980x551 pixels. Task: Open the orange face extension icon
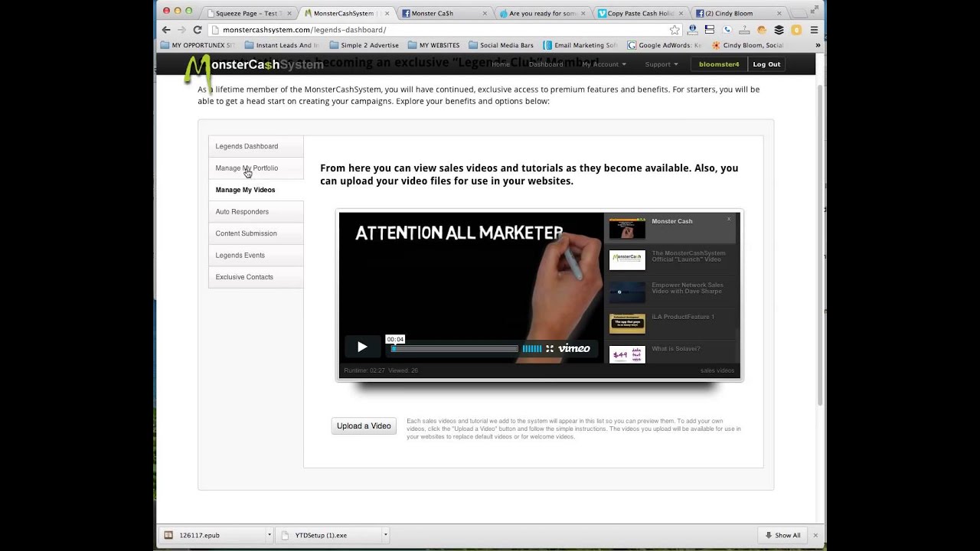coord(762,30)
